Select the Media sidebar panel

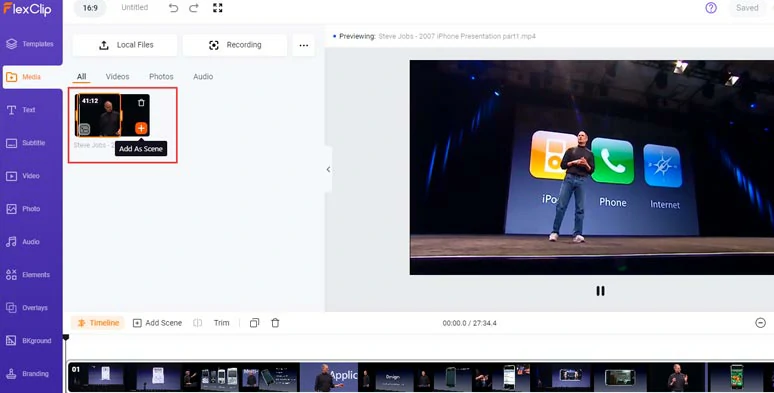click(x=32, y=77)
